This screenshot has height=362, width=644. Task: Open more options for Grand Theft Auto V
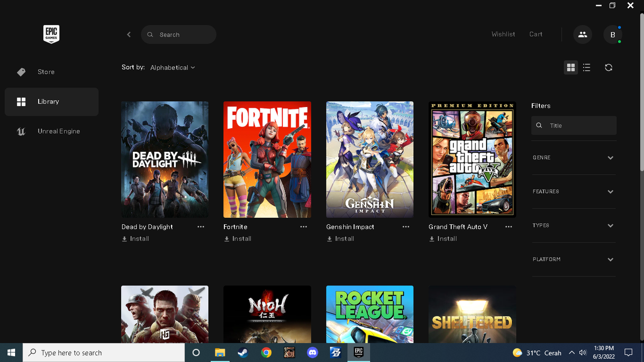509,227
